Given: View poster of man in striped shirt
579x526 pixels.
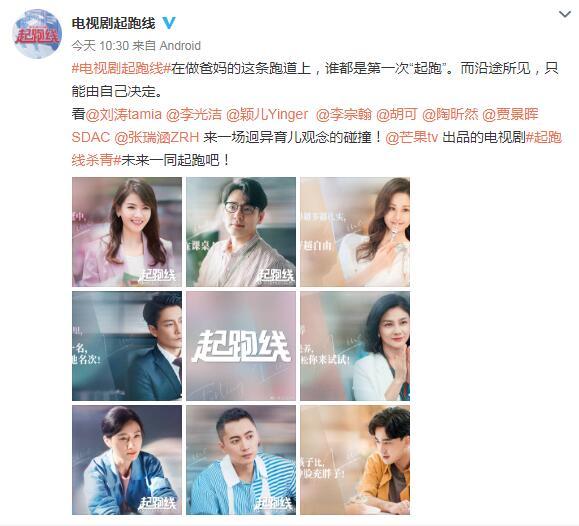Looking at the screenshot, I should click(x=241, y=460).
